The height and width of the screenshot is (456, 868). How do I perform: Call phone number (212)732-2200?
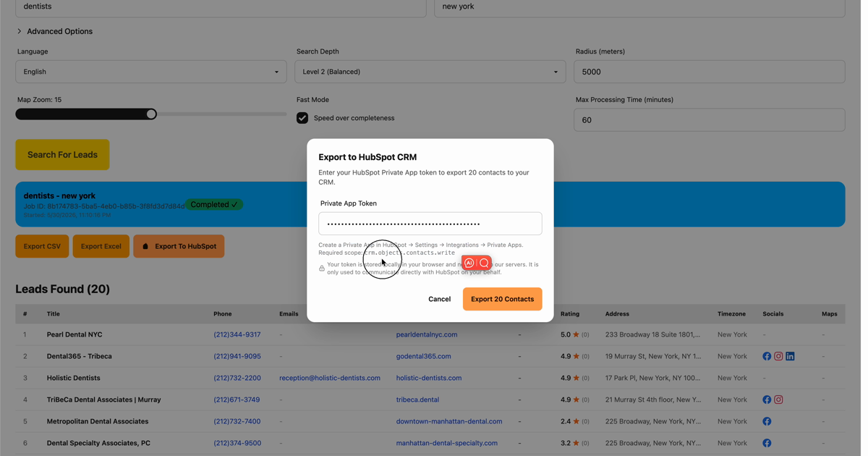click(x=237, y=378)
